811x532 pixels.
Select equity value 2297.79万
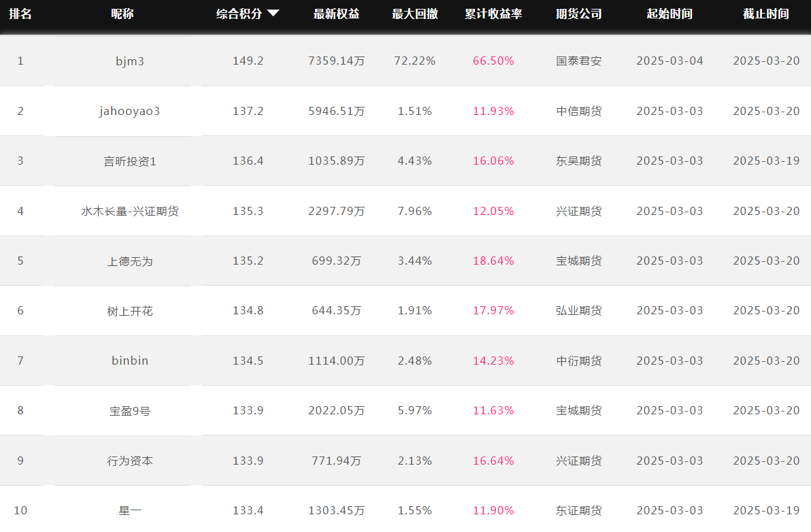(336, 211)
